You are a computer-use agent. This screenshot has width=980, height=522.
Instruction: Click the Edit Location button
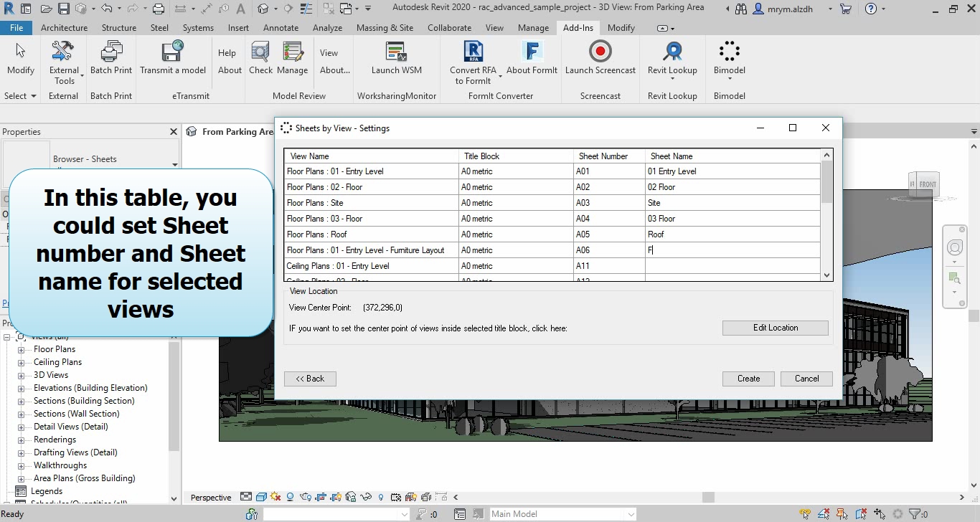pyautogui.click(x=775, y=328)
